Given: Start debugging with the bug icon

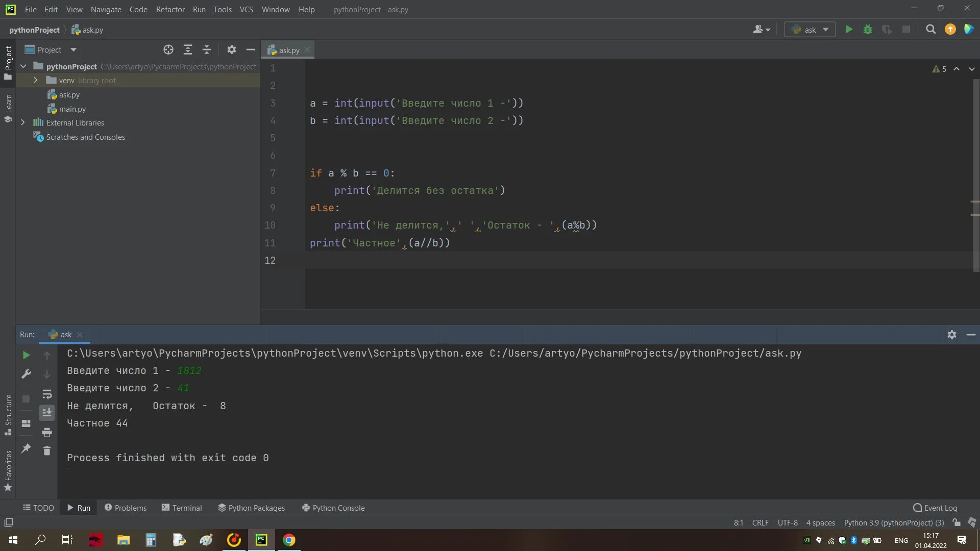Looking at the screenshot, I should [868, 30].
